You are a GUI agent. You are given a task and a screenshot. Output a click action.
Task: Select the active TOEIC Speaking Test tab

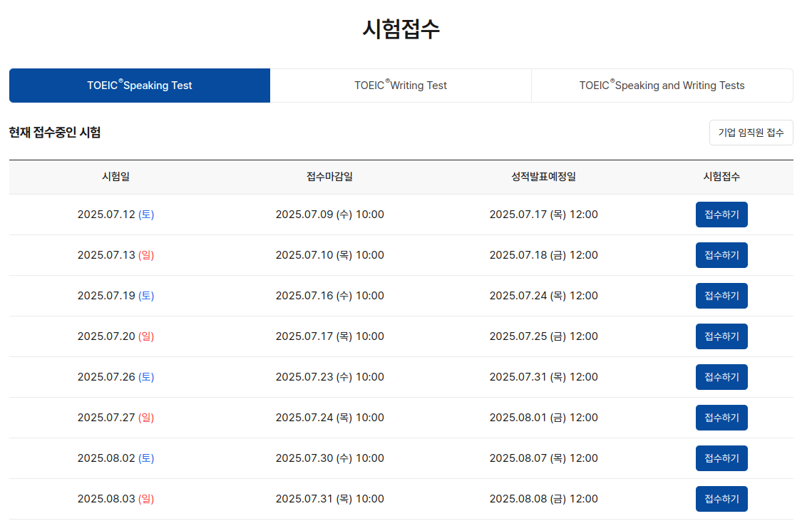point(139,85)
